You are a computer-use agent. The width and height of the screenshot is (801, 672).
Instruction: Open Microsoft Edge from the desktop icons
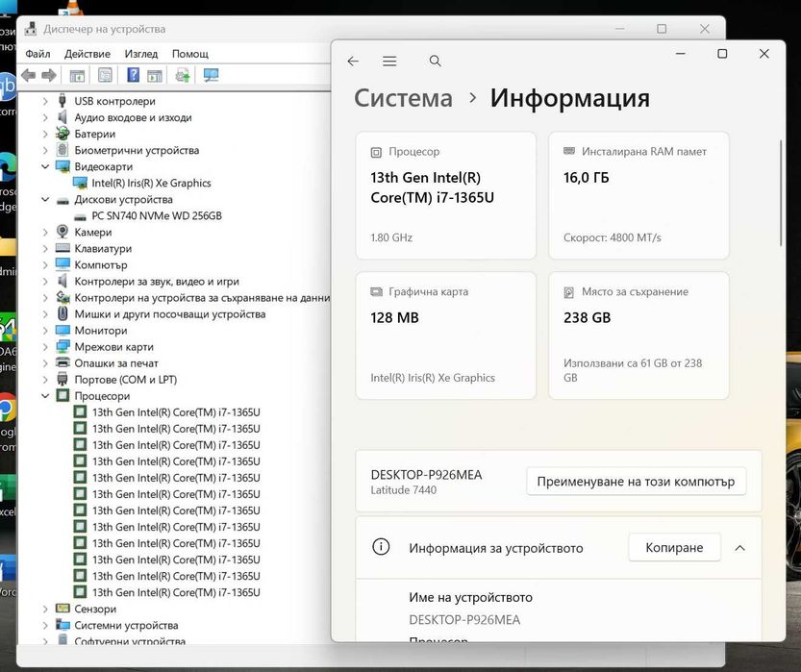coord(7,167)
